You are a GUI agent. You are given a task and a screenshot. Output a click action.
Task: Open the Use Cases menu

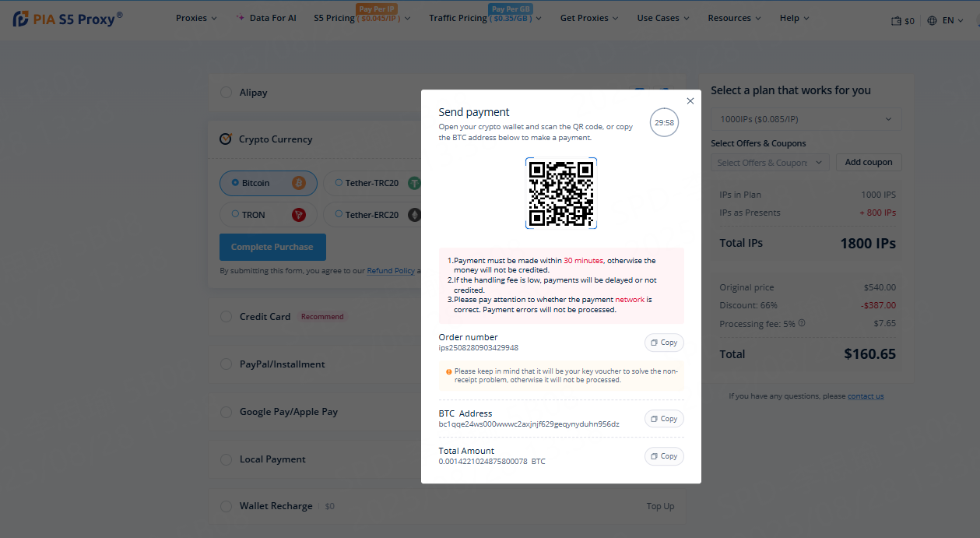click(x=663, y=18)
